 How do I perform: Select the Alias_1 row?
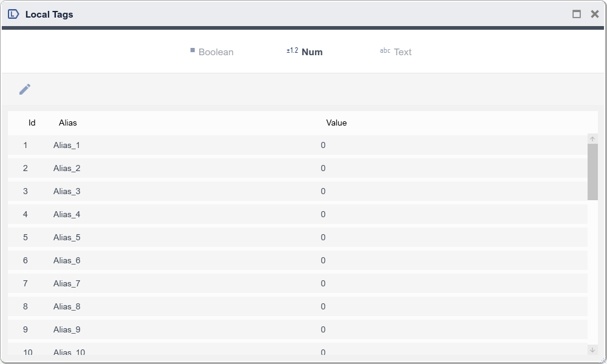tap(67, 145)
